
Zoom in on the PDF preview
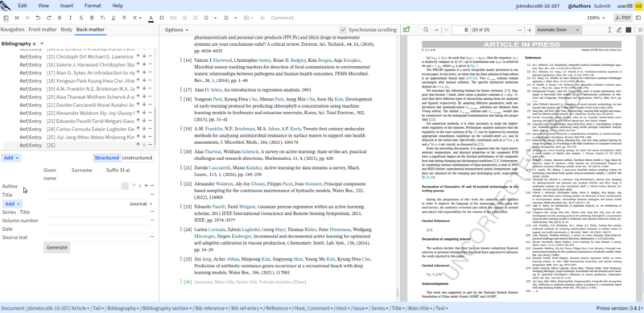[530, 30]
